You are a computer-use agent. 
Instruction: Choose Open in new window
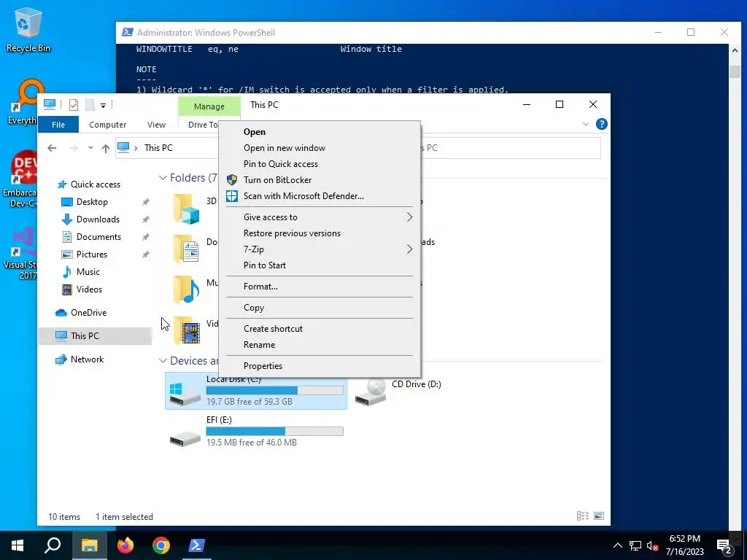pyautogui.click(x=320, y=148)
